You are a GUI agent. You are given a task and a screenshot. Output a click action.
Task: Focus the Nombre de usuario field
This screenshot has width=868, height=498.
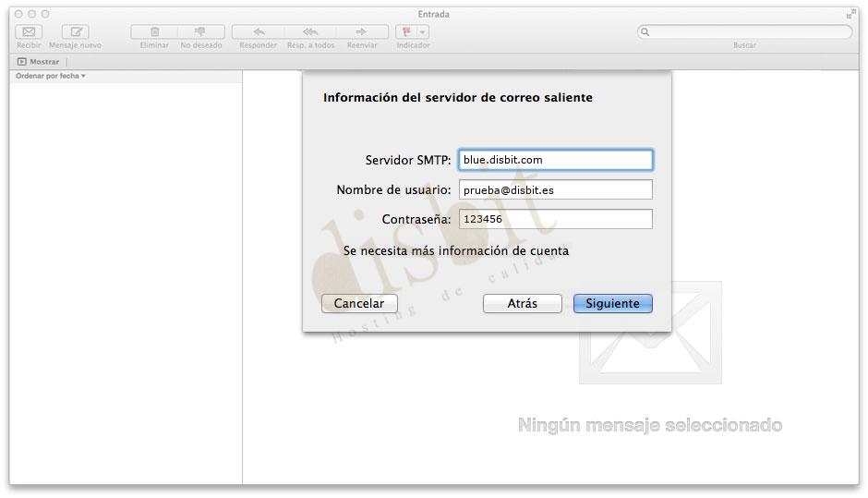[555, 189]
